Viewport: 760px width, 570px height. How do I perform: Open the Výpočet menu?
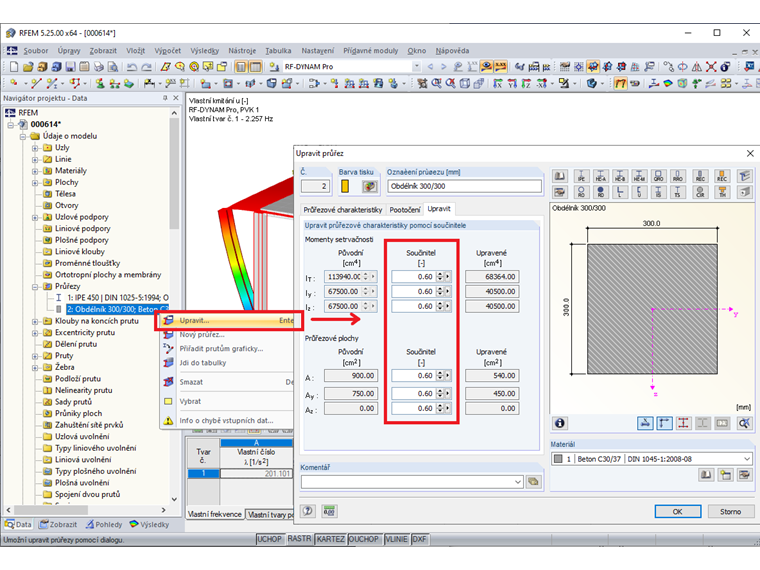[168, 50]
